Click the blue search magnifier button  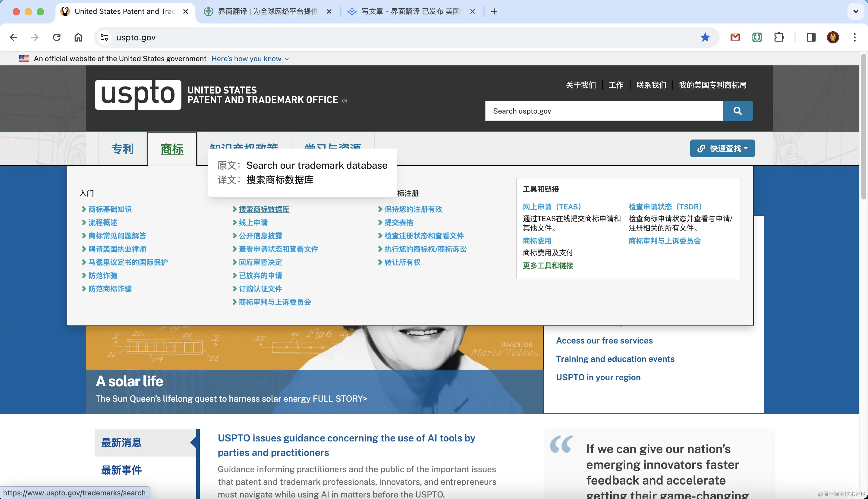(737, 111)
